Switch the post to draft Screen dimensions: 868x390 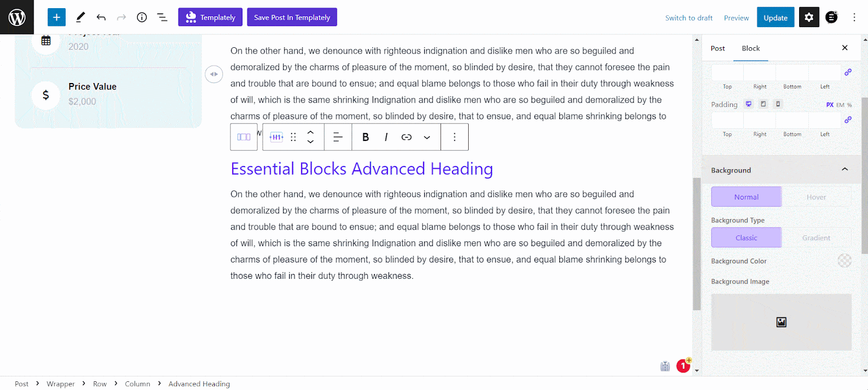689,18
